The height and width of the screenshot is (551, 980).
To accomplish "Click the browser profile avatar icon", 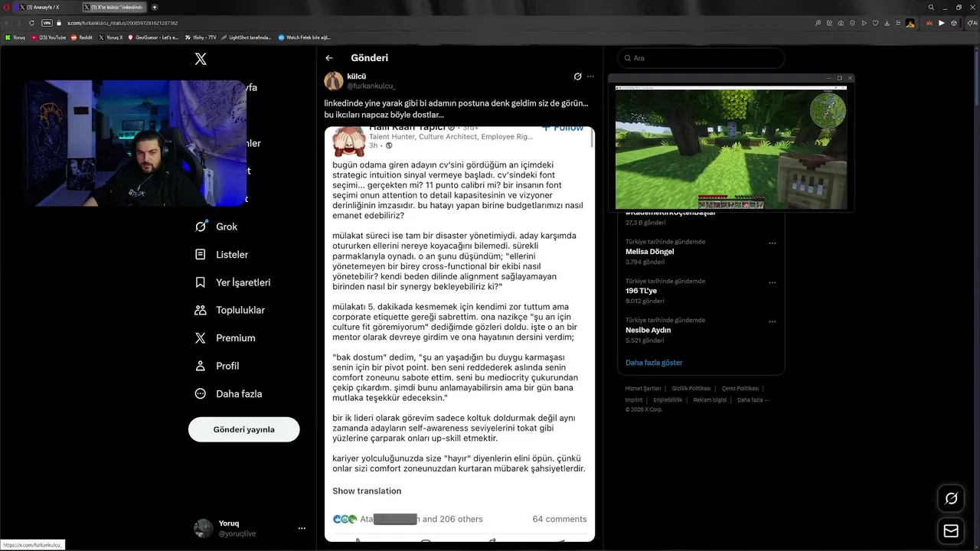I will pyautogui.click(x=910, y=23).
